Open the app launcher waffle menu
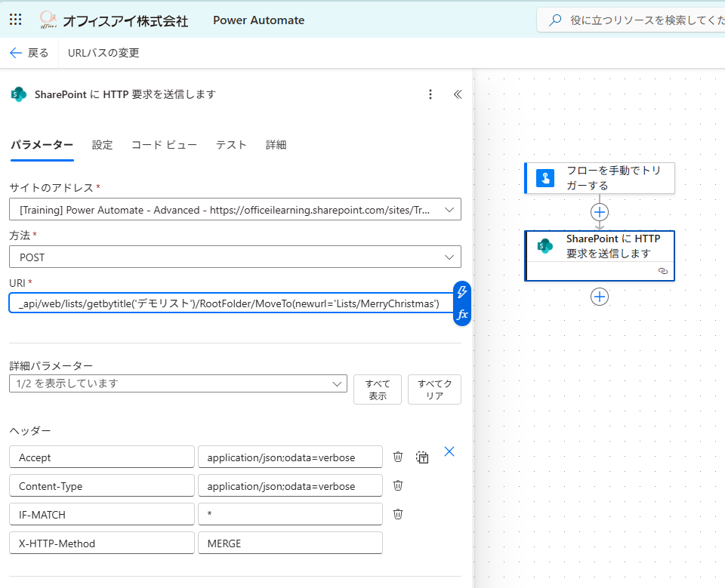 [15, 20]
